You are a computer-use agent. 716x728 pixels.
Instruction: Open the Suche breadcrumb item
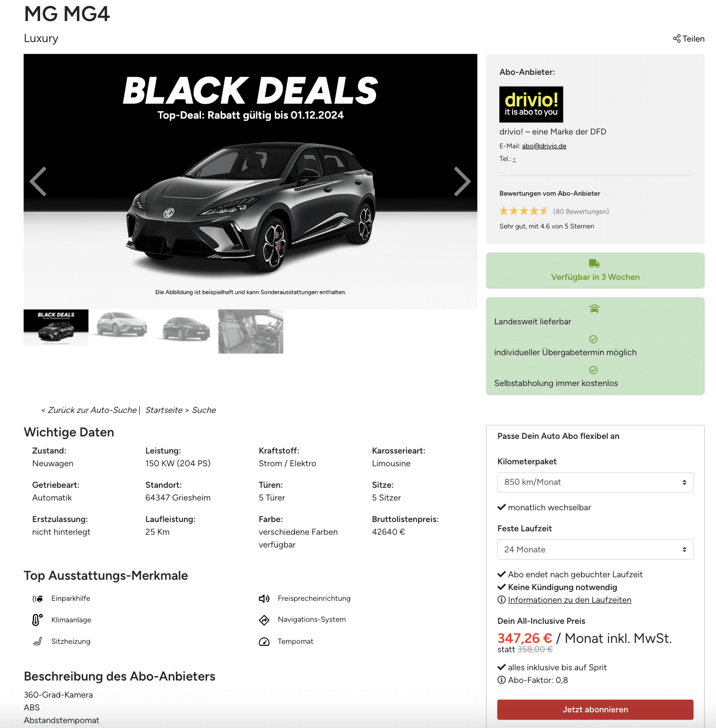[x=204, y=410]
